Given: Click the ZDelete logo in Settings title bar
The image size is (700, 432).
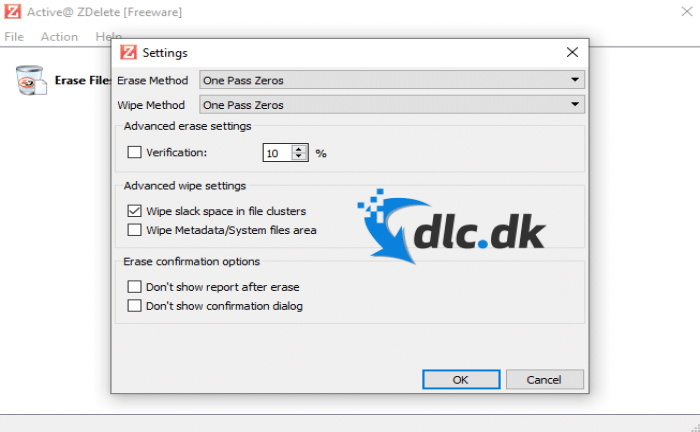Looking at the screenshot, I should click(128, 52).
